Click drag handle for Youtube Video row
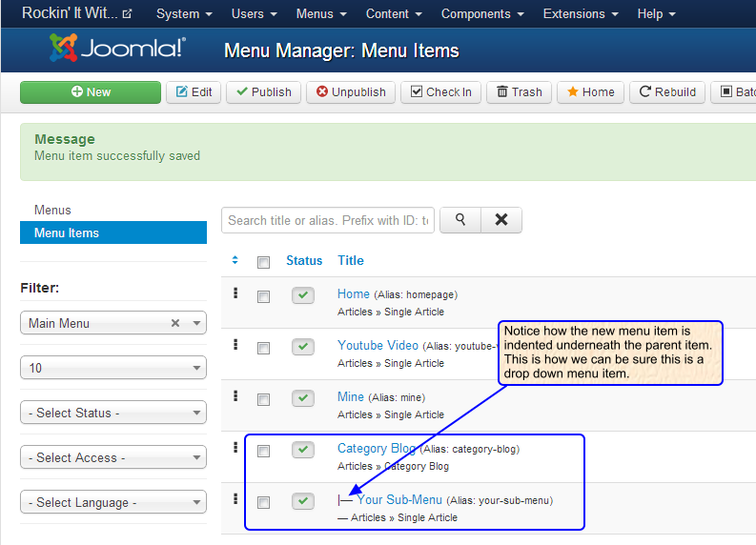The image size is (756, 545). [x=235, y=345]
